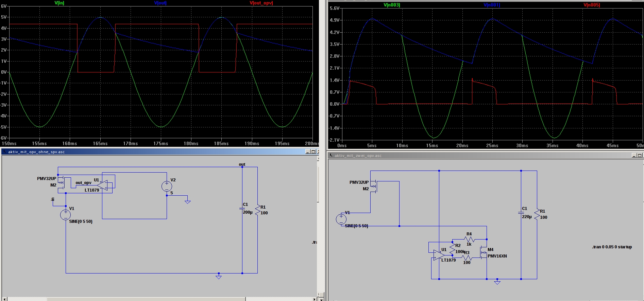This screenshot has height=301, width=644.
Task: Click the '-2.1V' label on right plot axis
Action: (x=334, y=140)
